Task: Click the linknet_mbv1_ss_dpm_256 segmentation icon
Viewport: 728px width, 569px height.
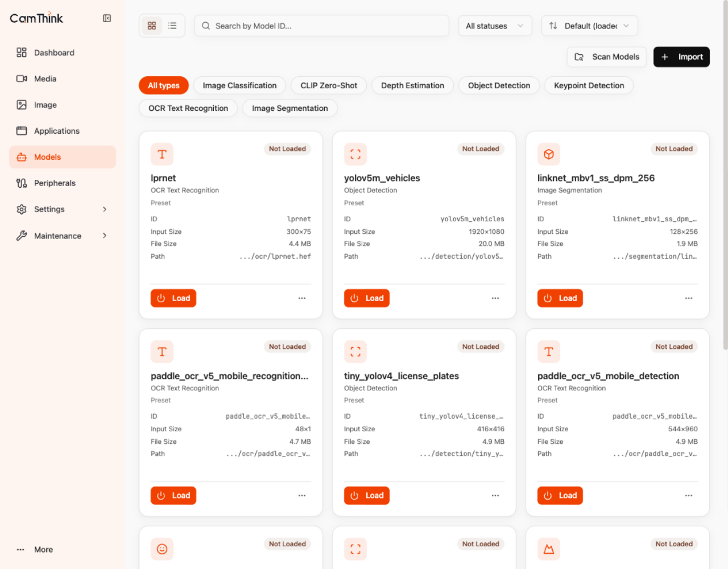Action: tap(549, 154)
